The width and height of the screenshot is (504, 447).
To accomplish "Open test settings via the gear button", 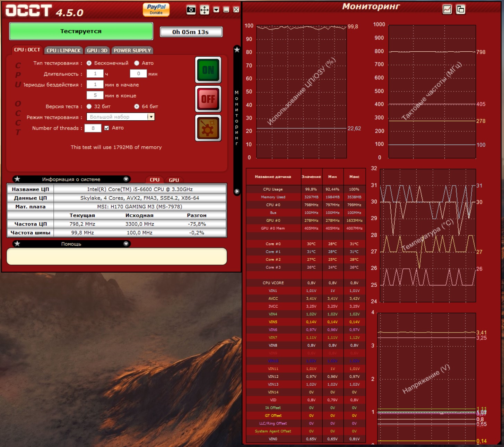I will (x=208, y=128).
